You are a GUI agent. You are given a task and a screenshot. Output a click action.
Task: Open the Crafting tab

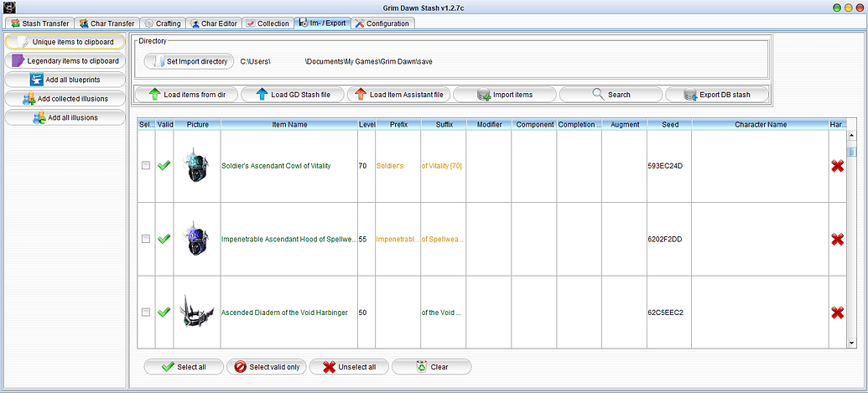[163, 23]
